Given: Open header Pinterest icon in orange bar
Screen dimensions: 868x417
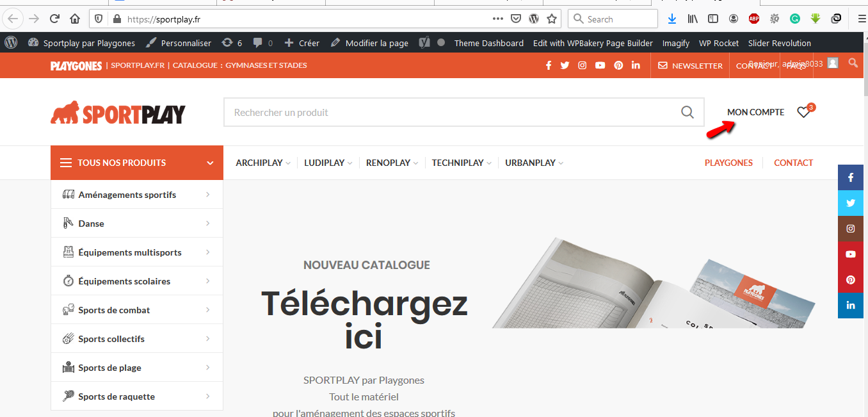Looking at the screenshot, I should click(x=618, y=65).
